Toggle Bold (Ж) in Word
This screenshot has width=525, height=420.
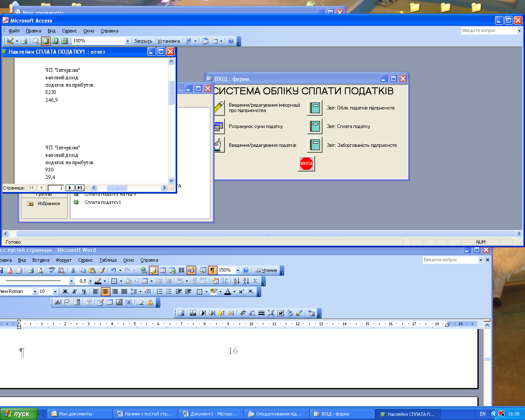[65, 292]
